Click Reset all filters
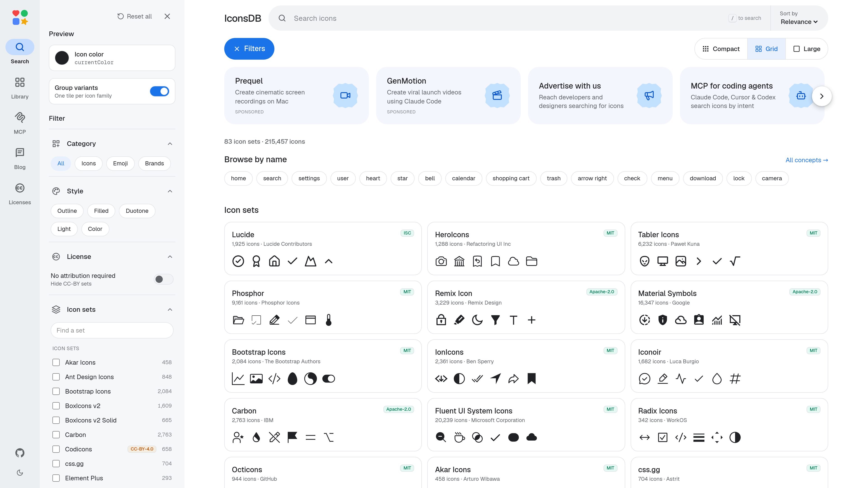868x488 pixels. tap(134, 16)
